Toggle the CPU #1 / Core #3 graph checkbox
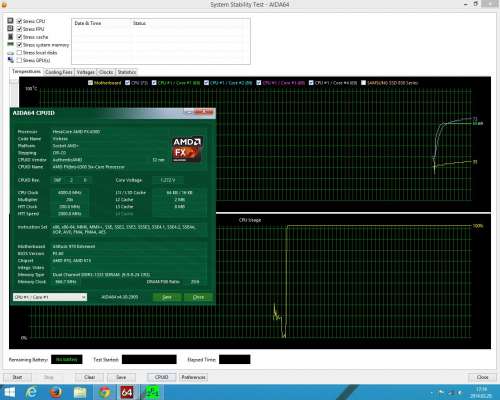The image size is (500, 400). (x=259, y=83)
